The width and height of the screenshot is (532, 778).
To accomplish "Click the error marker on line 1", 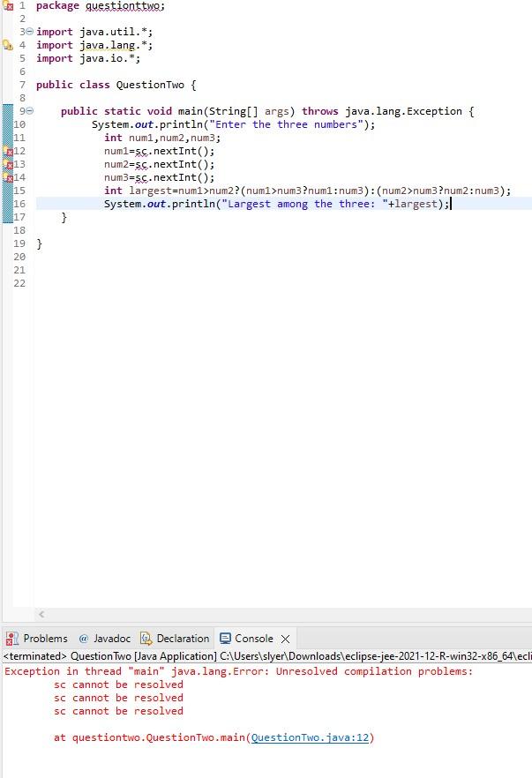I will coord(8,6).
